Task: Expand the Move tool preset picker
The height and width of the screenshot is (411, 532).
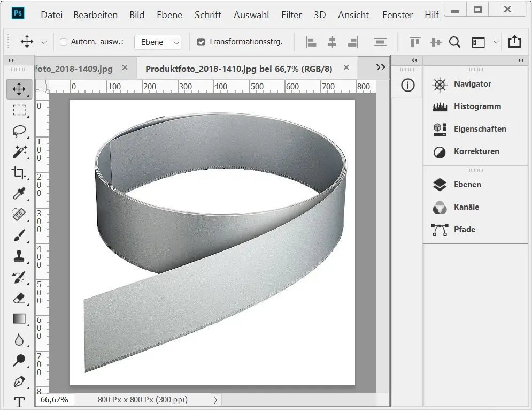Action: coord(44,42)
